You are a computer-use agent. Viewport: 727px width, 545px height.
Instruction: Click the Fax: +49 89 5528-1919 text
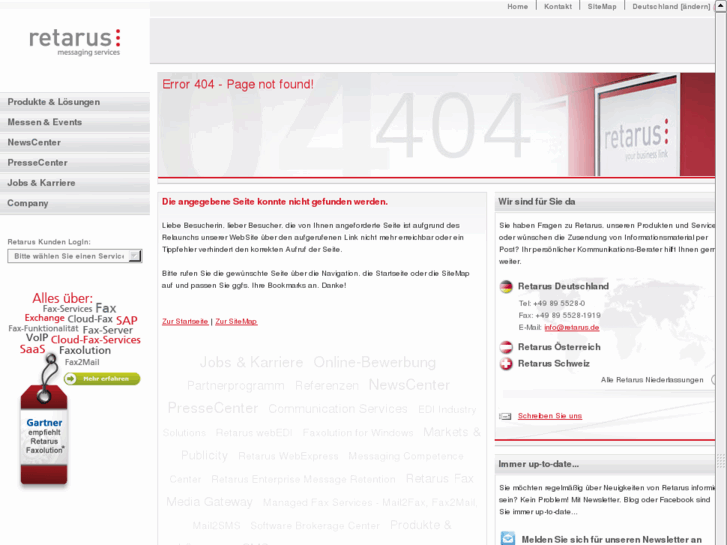click(560, 316)
